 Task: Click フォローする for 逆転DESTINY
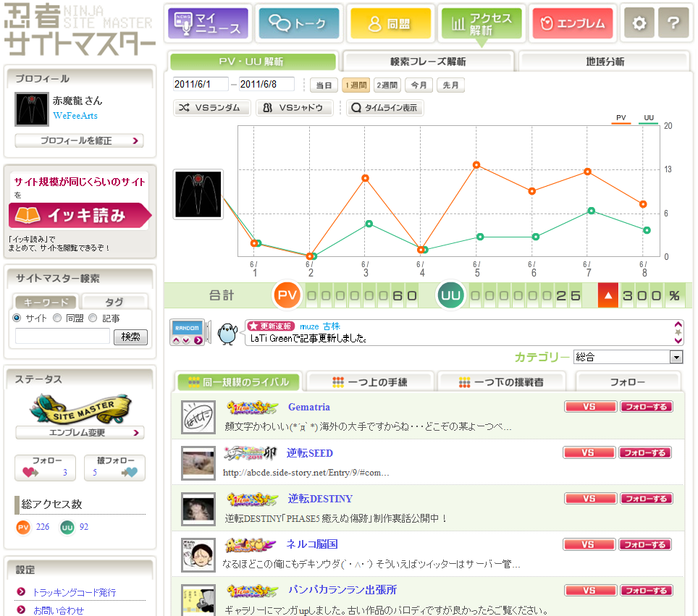click(x=646, y=499)
